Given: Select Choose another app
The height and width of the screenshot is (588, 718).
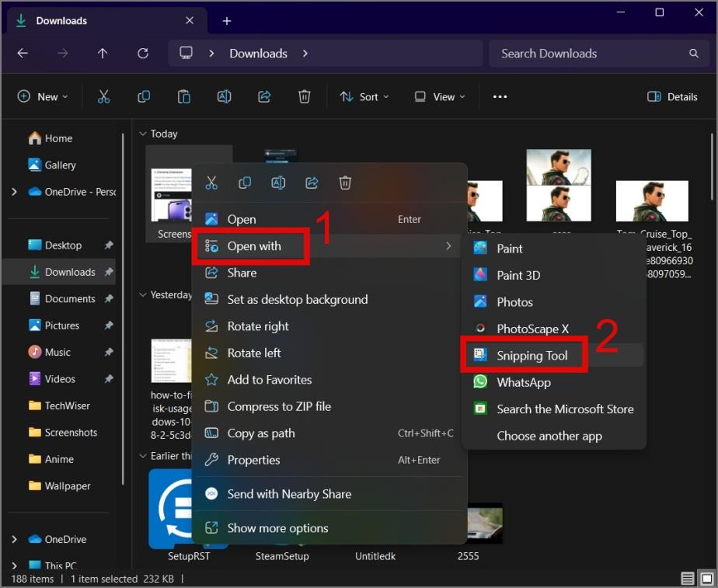Looking at the screenshot, I should 554,436.
